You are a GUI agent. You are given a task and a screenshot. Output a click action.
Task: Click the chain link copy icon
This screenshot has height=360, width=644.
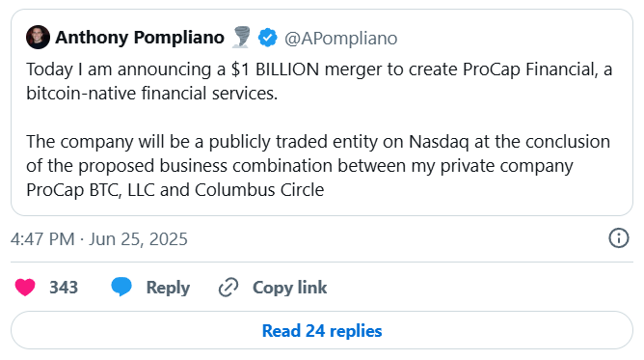pyautogui.click(x=228, y=288)
